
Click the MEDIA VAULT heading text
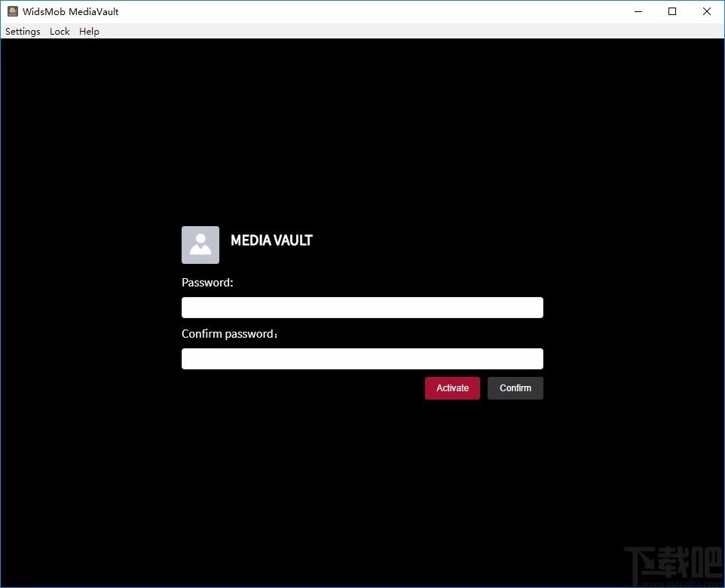[x=271, y=240]
